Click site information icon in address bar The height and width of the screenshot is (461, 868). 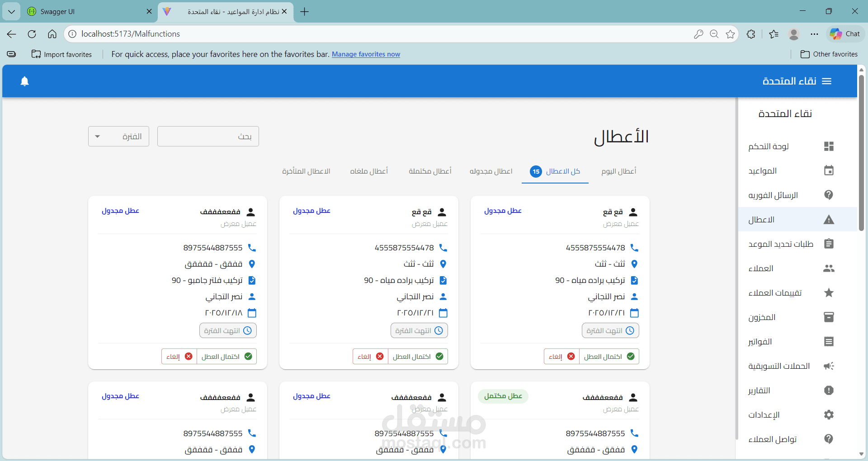(x=72, y=34)
